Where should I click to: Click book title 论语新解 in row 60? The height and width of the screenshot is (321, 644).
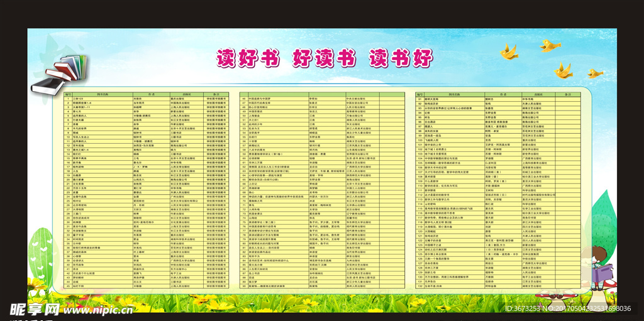coord(255,158)
